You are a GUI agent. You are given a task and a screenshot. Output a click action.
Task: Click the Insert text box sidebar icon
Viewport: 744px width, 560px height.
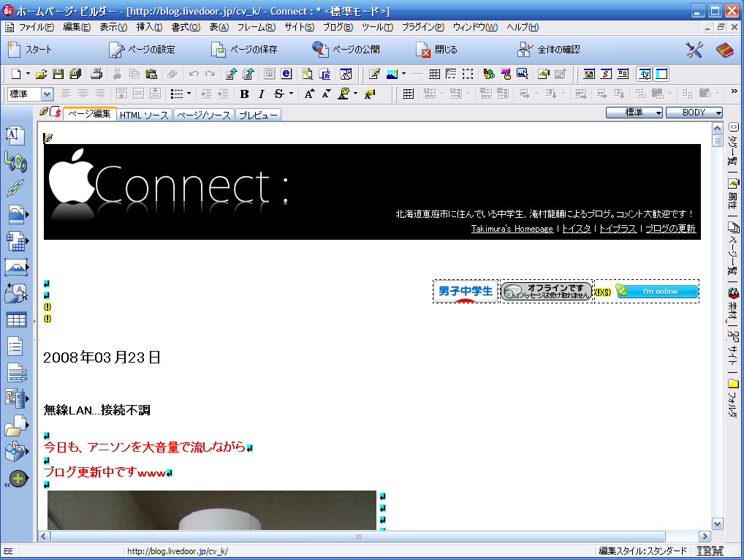(15, 136)
